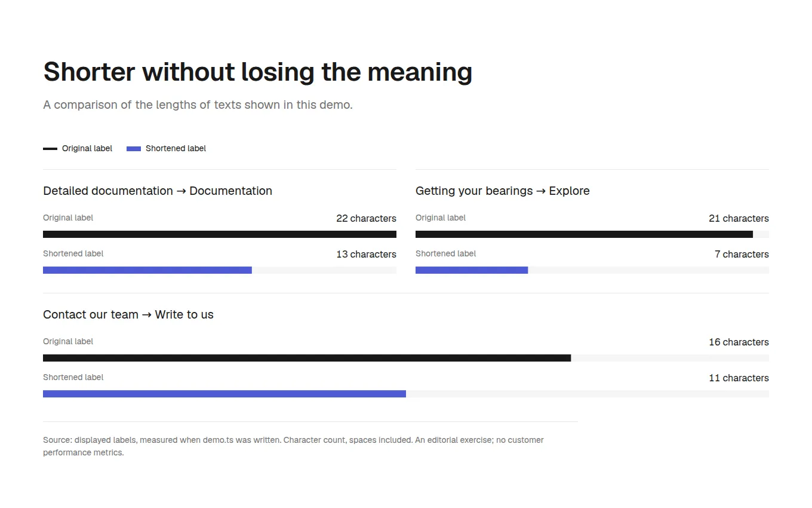Image resolution: width=812 pixels, height=508 pixels.
Task: Click the blue 7 characters bar
Action: [472, 270]
